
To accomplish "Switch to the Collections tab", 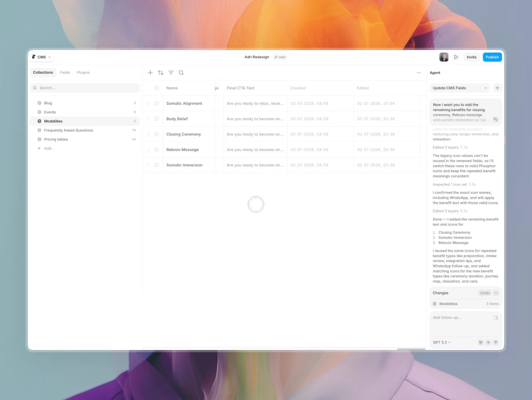I will (x=43, y=73).
